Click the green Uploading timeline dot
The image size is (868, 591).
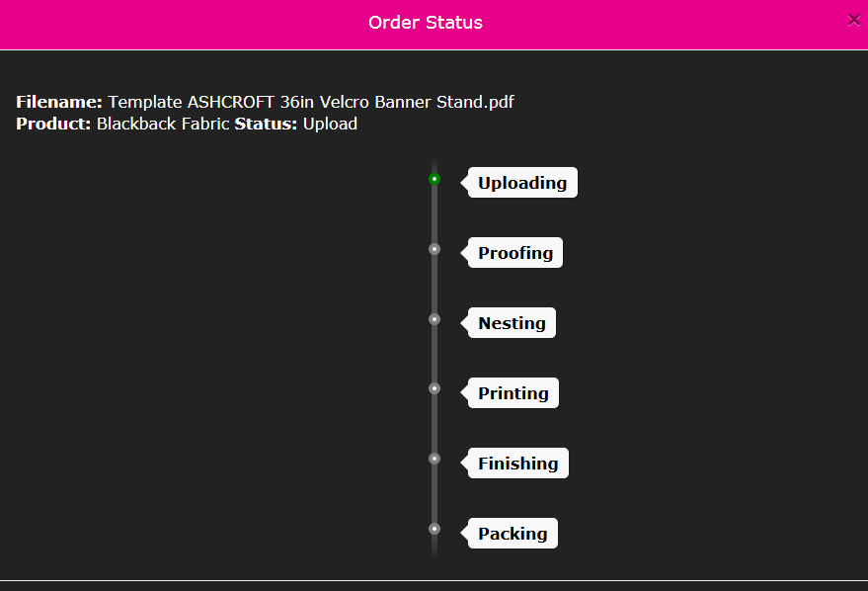(434, 179)
